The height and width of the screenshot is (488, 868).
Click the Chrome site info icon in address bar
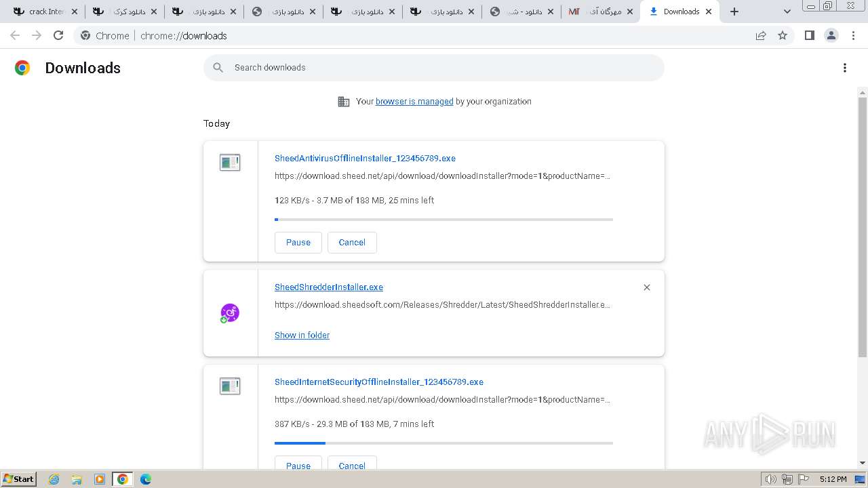click(85, 35)
